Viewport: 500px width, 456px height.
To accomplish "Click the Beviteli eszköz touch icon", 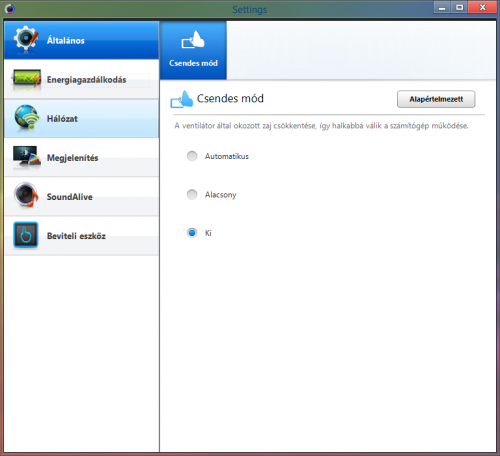I will [26, 235].
